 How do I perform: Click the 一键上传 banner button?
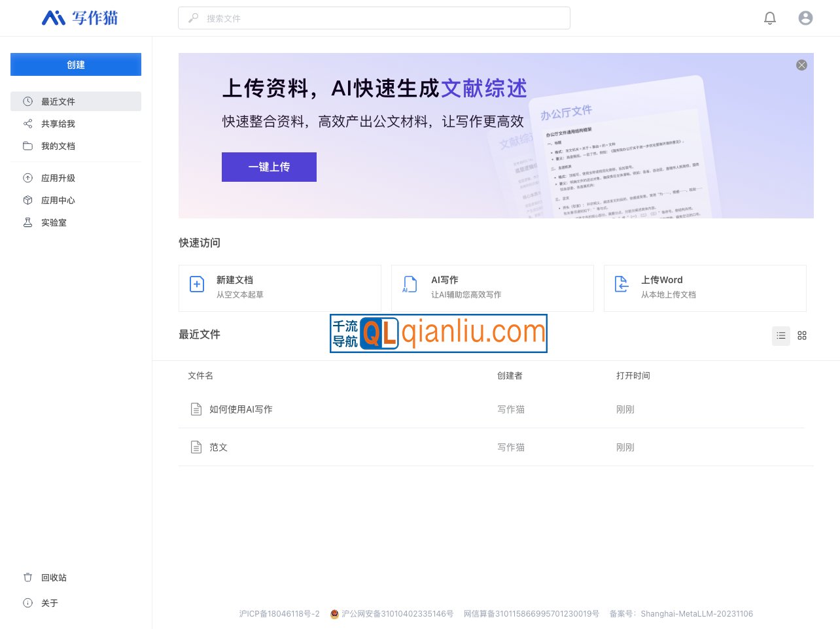(x=269, y=167)
